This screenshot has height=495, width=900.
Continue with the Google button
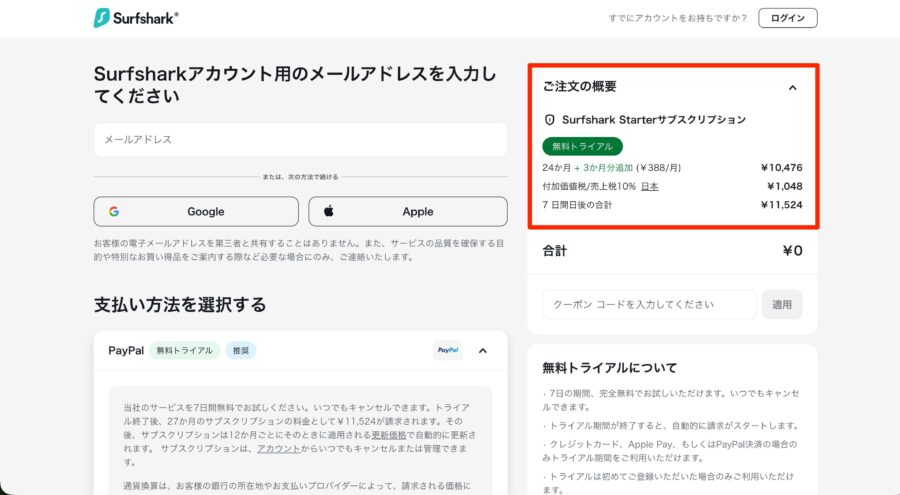click(x=196, y=211)
